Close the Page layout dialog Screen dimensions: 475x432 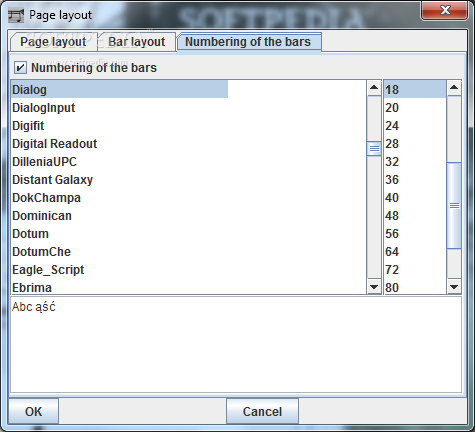[445, 10]
